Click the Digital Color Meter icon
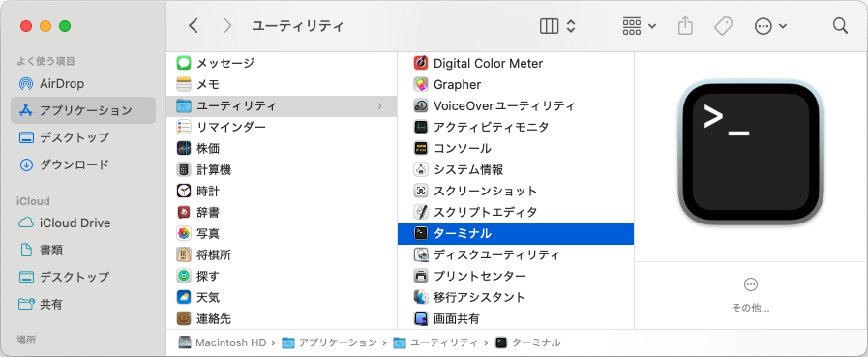This screenshot has height=357, width=868. click(421, 63)
